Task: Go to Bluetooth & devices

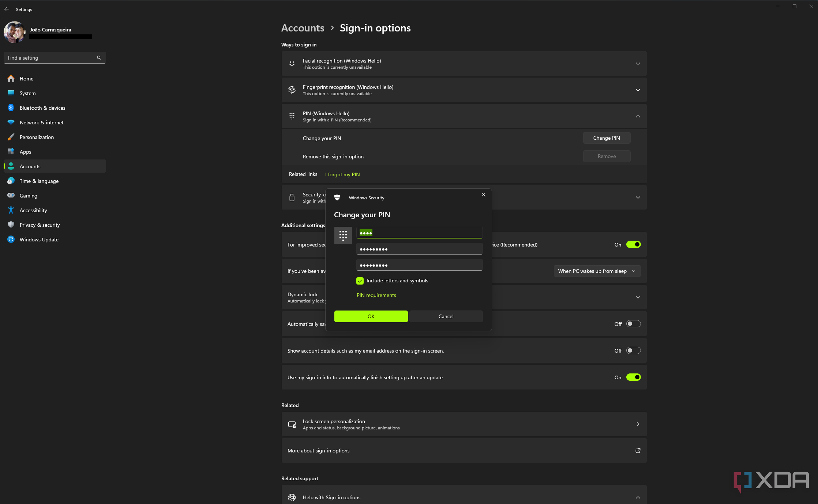Action: [x=55, y=108]
